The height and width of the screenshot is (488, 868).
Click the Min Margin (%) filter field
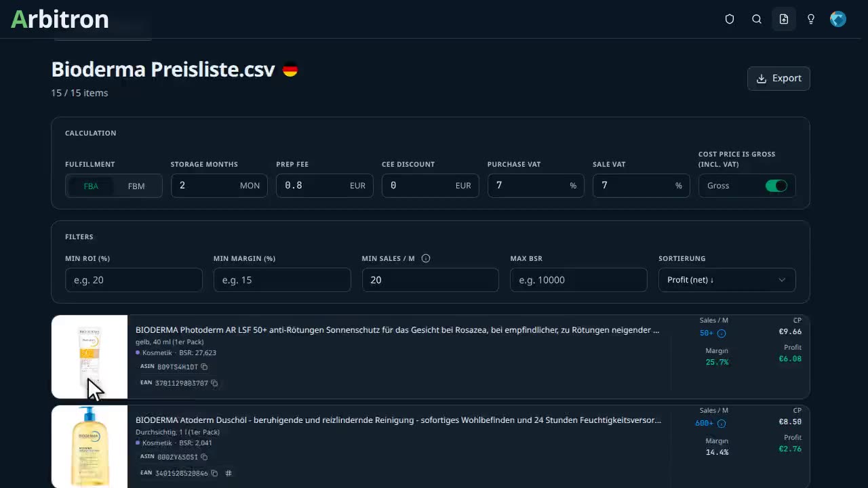tap(282, 280)
